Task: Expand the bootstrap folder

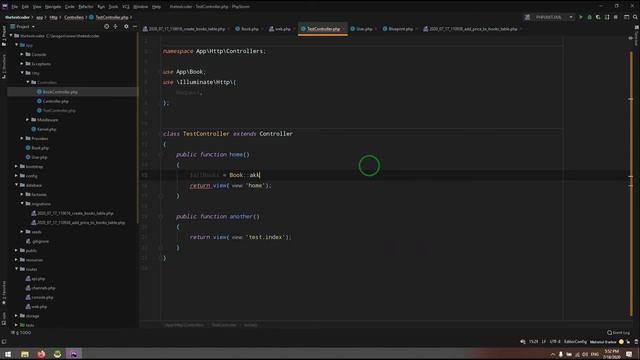Action: pos(17,167)
